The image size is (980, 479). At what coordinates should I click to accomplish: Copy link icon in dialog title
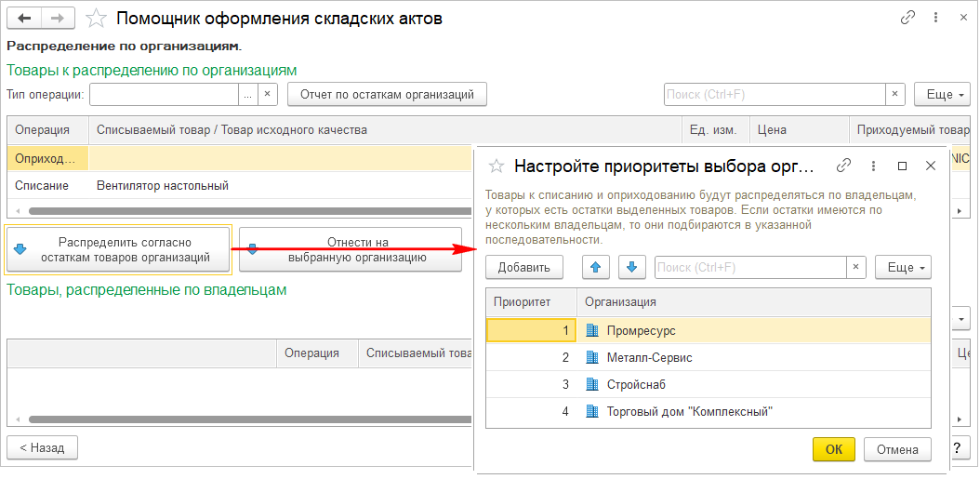coord(844,166)
